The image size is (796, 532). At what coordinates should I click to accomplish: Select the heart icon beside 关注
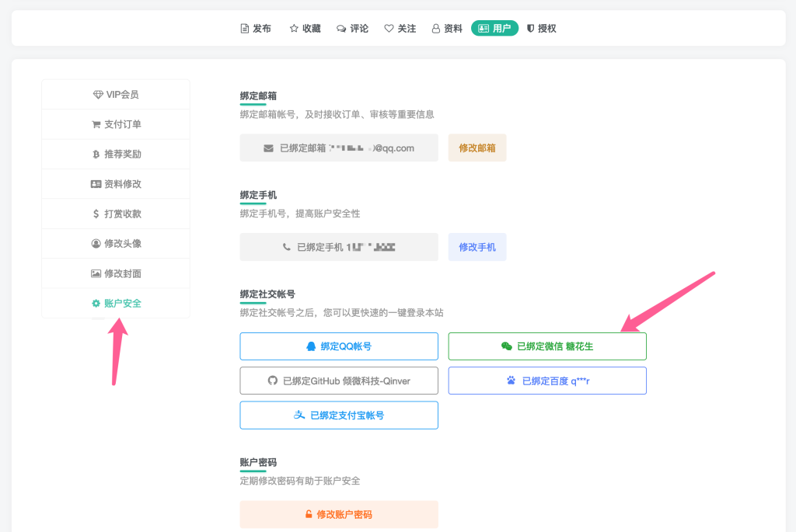point(390,28)
